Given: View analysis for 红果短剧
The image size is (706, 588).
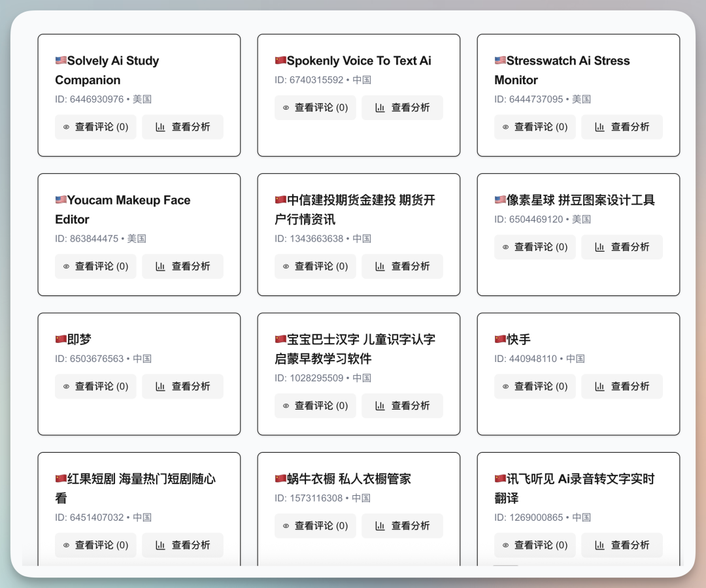Looking at the screenshot, I should tap(182, 546).
